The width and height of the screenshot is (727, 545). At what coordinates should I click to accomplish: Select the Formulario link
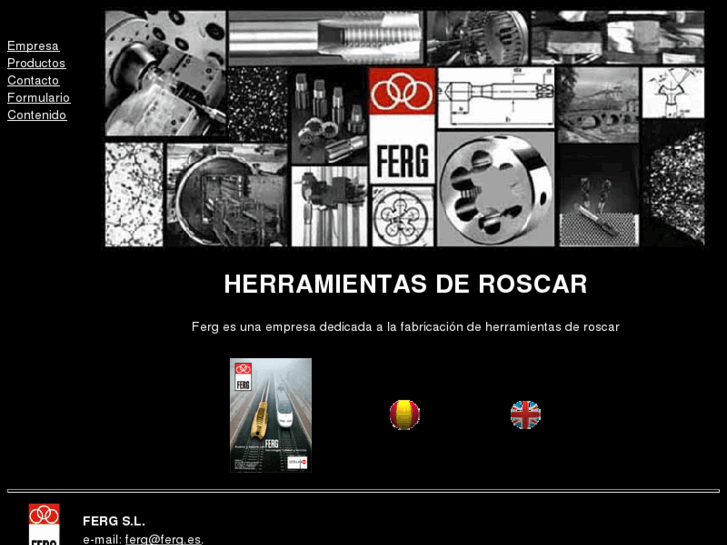tap(38, 98)
